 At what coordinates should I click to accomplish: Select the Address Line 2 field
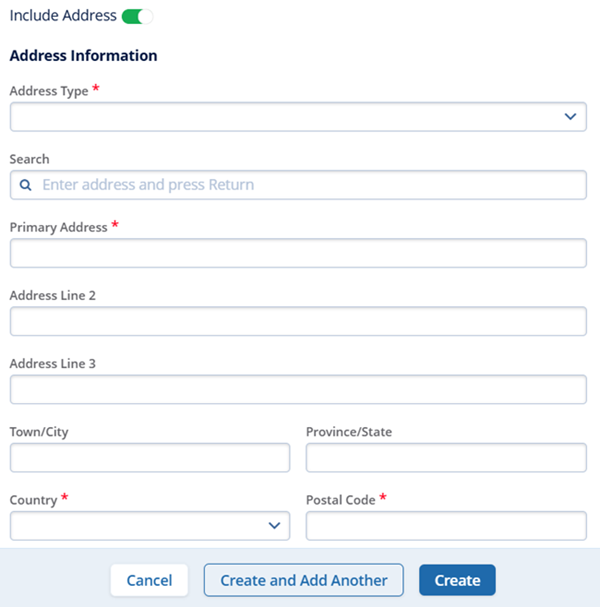pos(298,322)
